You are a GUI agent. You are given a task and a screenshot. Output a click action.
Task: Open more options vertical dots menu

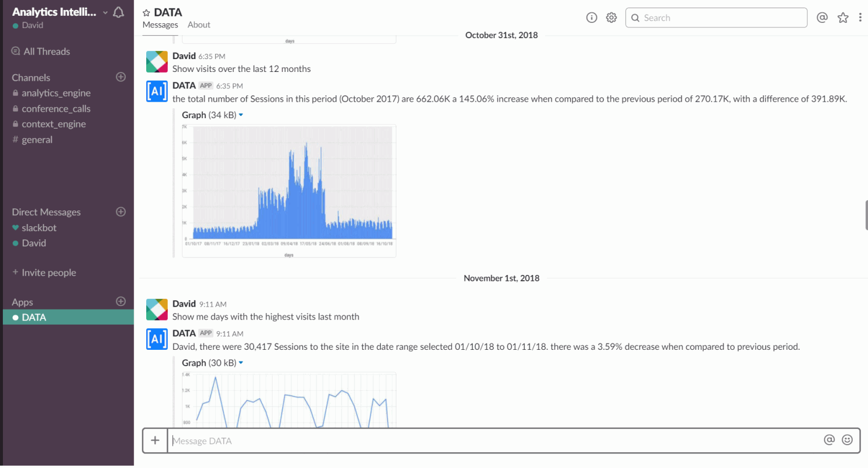(860, 18)
